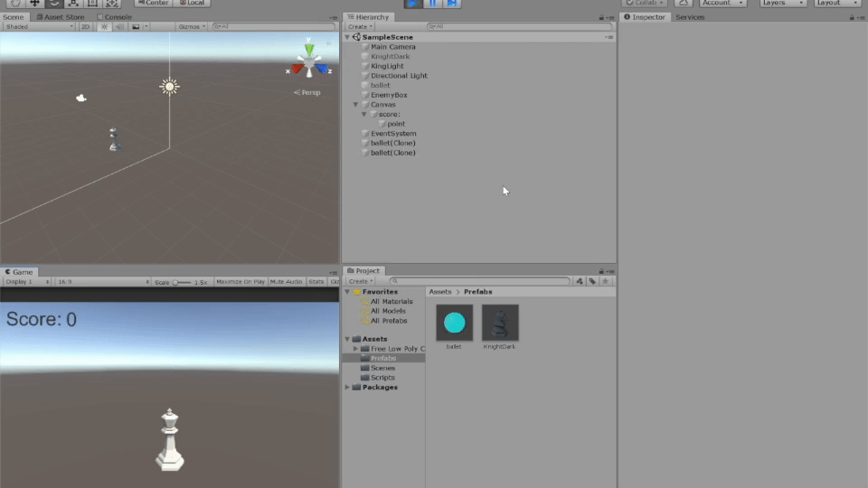Click the Step frame button
868x488 pixels.
coord(452,3)
